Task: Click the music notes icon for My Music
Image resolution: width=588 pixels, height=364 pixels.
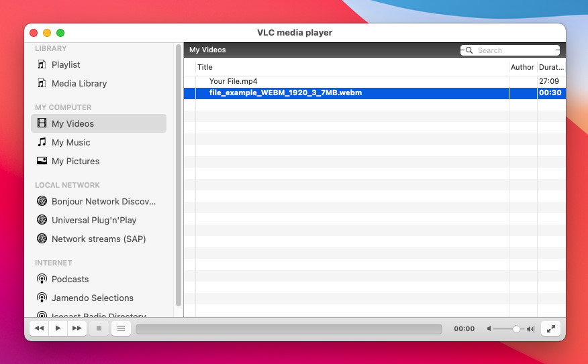Action: [x=42, y=142]
